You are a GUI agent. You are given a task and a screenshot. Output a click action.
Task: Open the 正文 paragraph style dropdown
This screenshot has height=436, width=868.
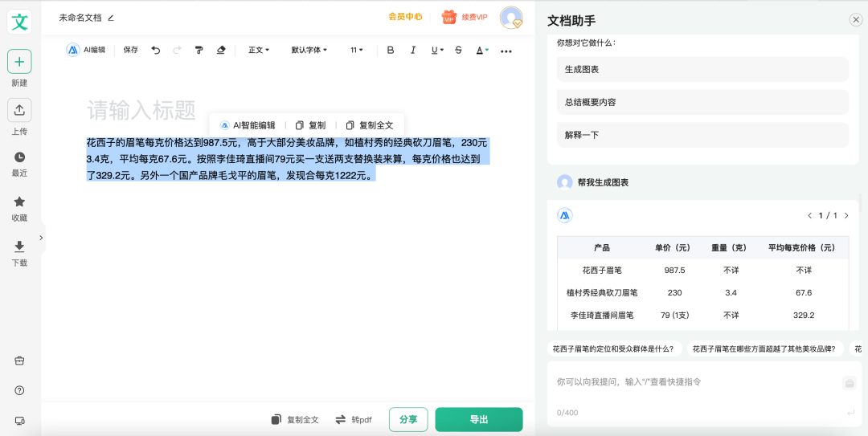click(259, 50)
